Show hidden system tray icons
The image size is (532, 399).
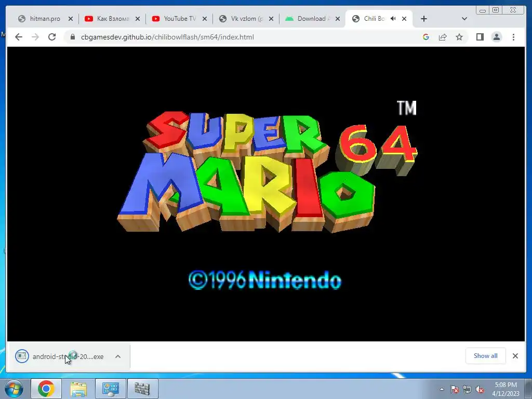442,389
